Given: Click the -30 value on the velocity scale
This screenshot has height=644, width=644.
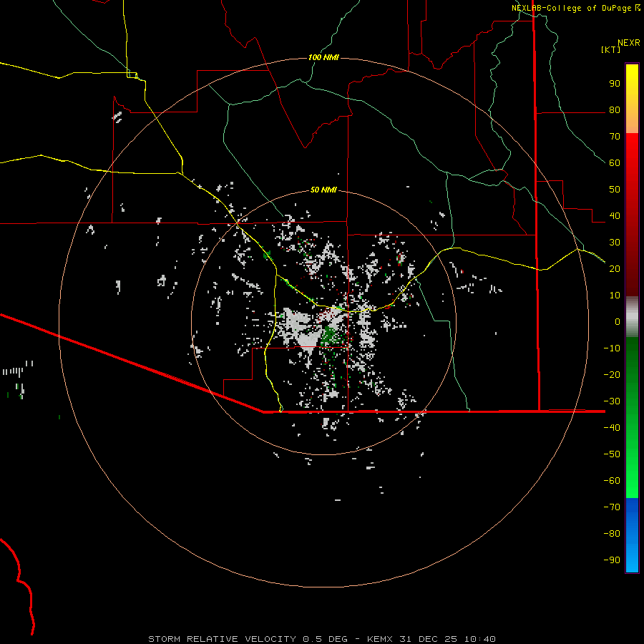Looking at the screenshot, I should pyautogui.click(x=612, y=401).
